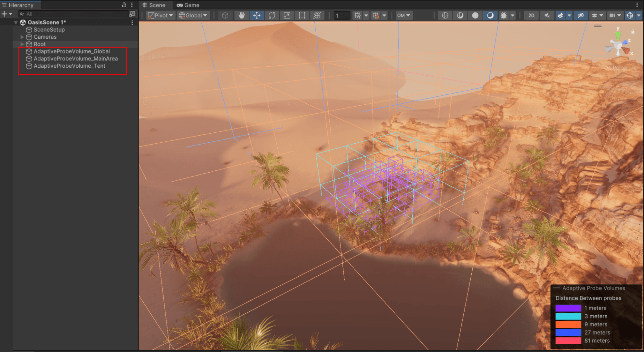The image size is (644, 352).
Task: Click the purple 1 meters color swatch
Action: (568, 308)
